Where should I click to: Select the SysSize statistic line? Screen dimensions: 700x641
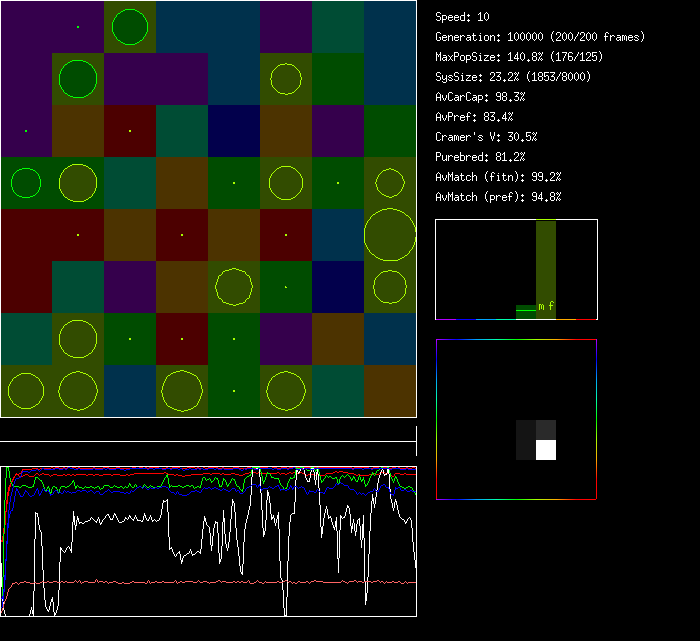pos(513,77)
